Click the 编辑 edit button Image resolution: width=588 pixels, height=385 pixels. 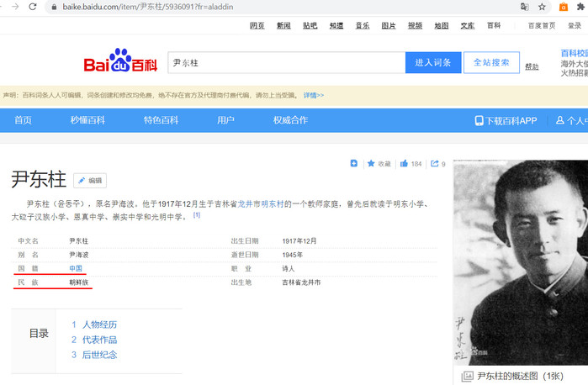point(90,181)
